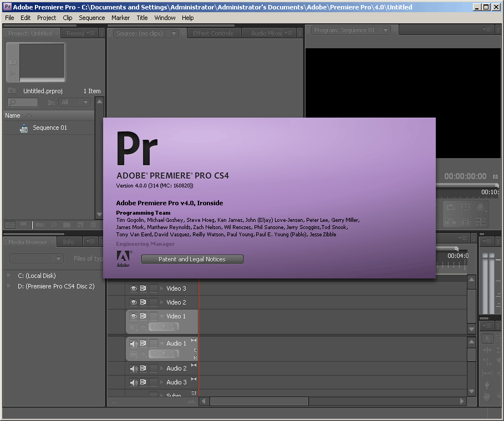
Task: Select the Pen tool
Action: (487, 385)
